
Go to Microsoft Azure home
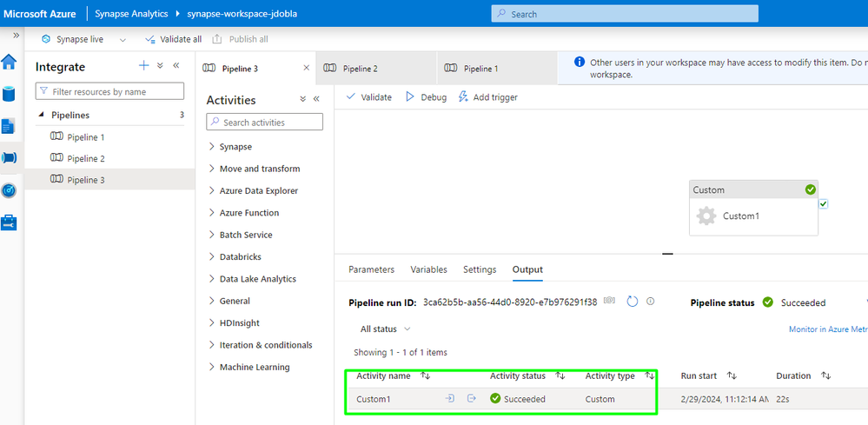coord(40,14)
